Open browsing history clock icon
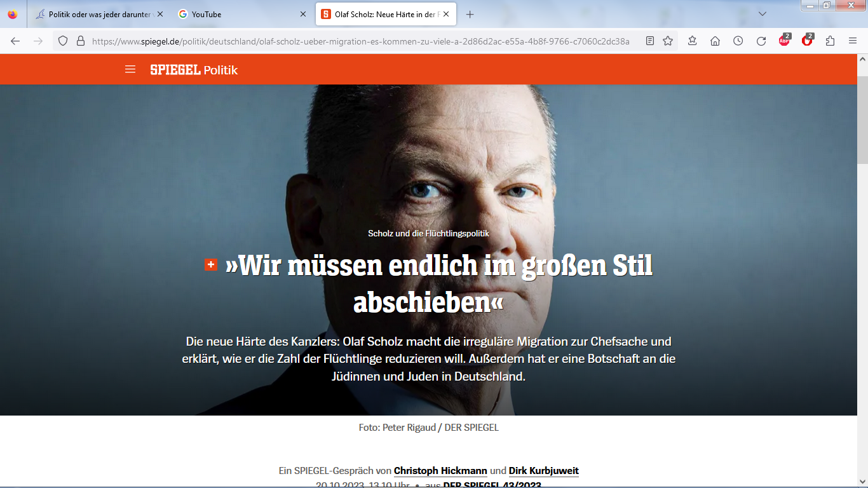 click(x=738, y=41)
